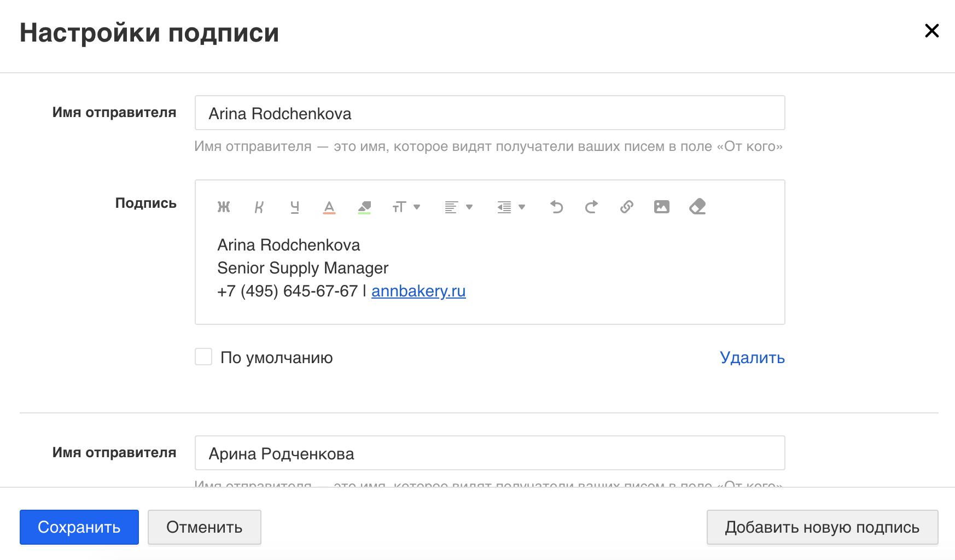The width and height of the screenshot is (955, 560).
Task: Pick text color with the A icon
Action: [x=329, y=207]
